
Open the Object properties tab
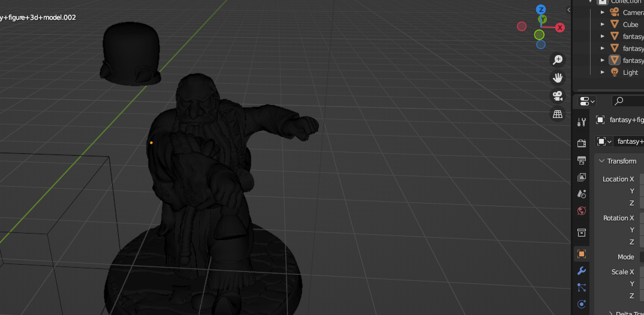[x=581, y=254]
